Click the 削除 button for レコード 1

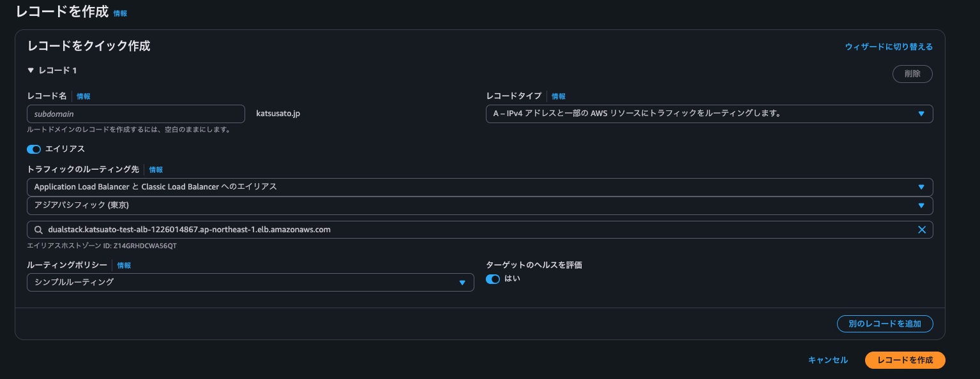(x=912, y=73)
